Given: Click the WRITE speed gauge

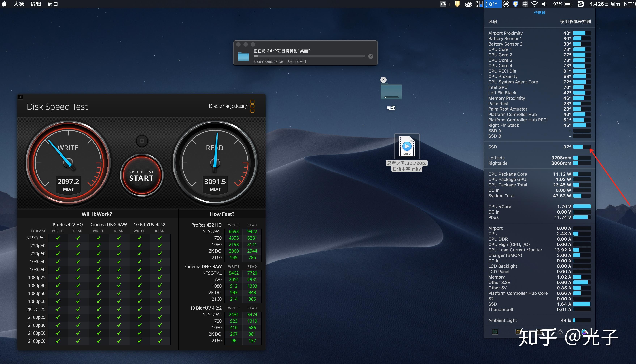Looking at the screenshot, I should click(68, 163).
